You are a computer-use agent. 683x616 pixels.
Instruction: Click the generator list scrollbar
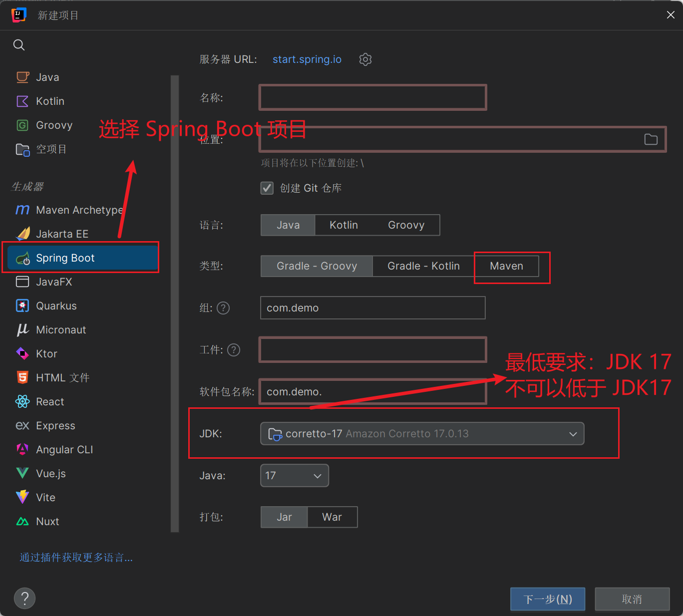pyautogui.click(x=175, y=304)
